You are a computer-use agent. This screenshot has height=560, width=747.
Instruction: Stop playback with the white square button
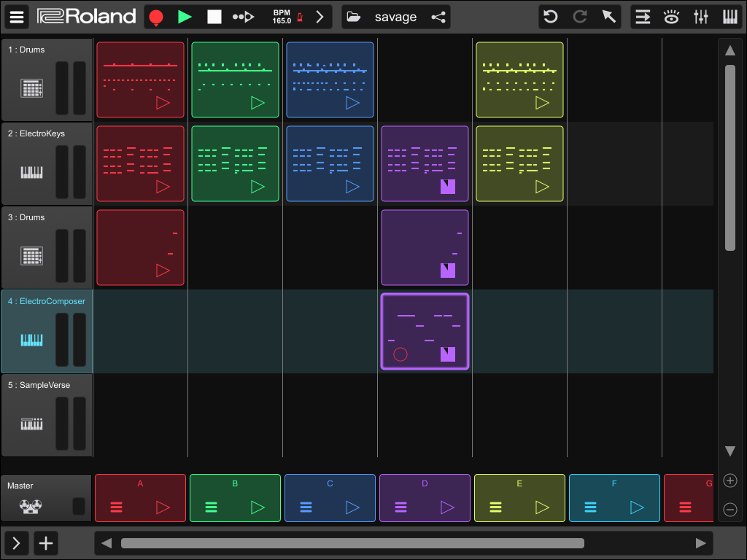tap(214, 17)
